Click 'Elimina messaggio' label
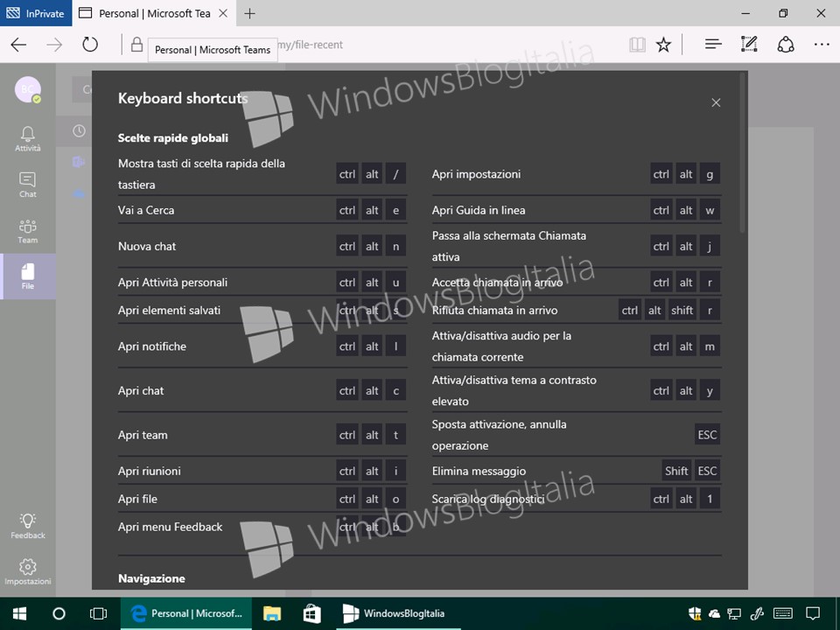 click(479, 471)
